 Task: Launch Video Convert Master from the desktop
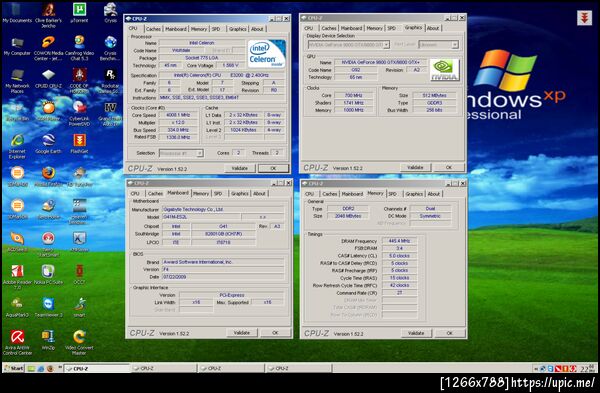pyautogui.click(x=79, y=342)
